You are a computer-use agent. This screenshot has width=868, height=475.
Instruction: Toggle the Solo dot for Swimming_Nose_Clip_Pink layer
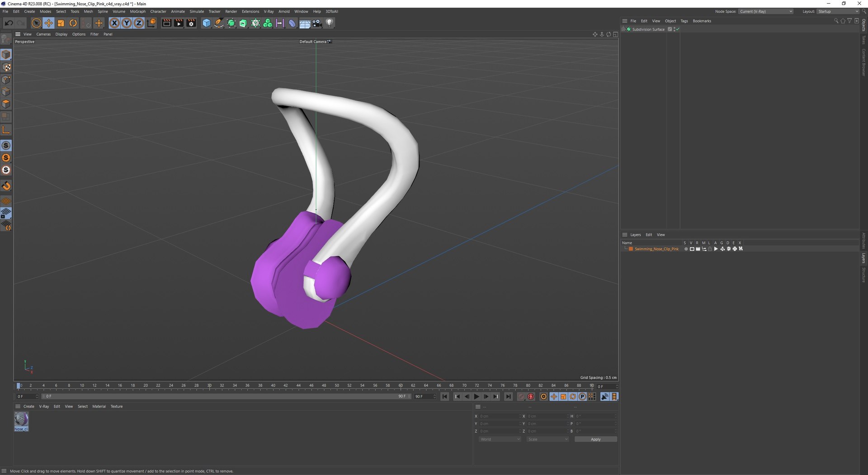pos(686,249)
